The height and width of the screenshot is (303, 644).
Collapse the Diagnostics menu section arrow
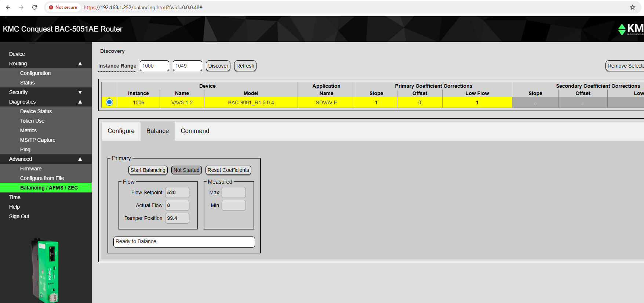tap(80, 102)
